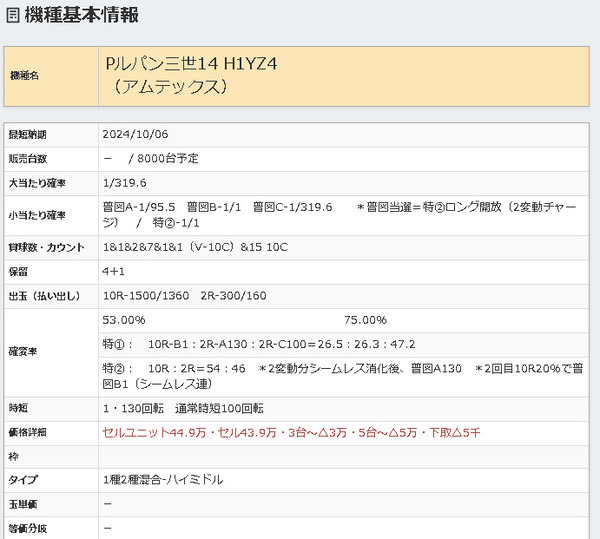Screen dimensions: 600x539
Task: Click the 確変率 row label
Action: 23,352
